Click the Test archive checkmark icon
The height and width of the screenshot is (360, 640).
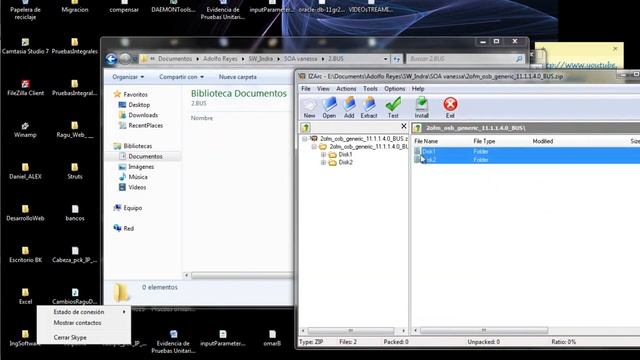[393, 108]
